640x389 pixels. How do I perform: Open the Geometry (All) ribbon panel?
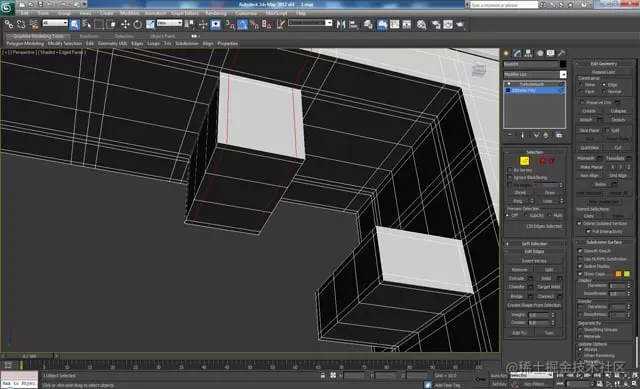tap(112, 43)
